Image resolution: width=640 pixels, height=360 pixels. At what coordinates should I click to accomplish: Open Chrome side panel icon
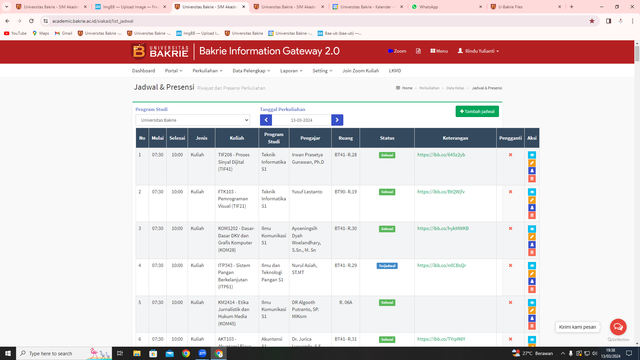click(608, 21)
